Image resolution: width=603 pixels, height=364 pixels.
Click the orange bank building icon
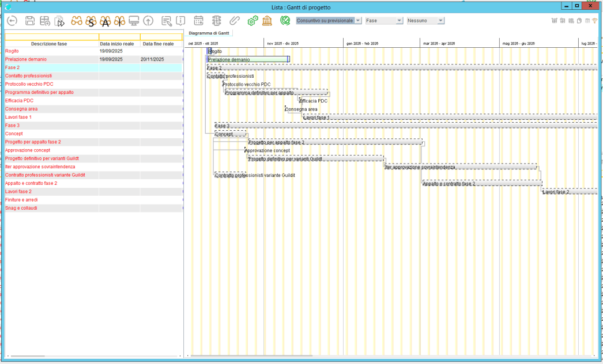(267, 21)
